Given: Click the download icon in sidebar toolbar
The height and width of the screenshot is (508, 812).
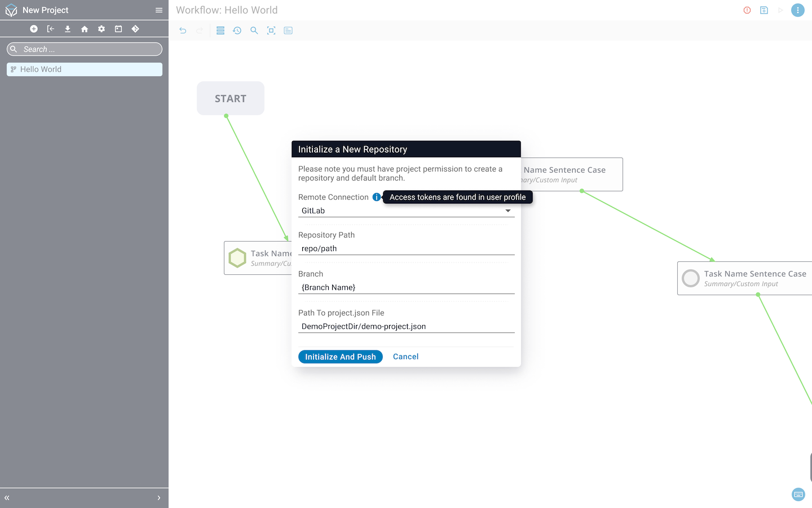Looking at the screenshot, I should 68,29.
